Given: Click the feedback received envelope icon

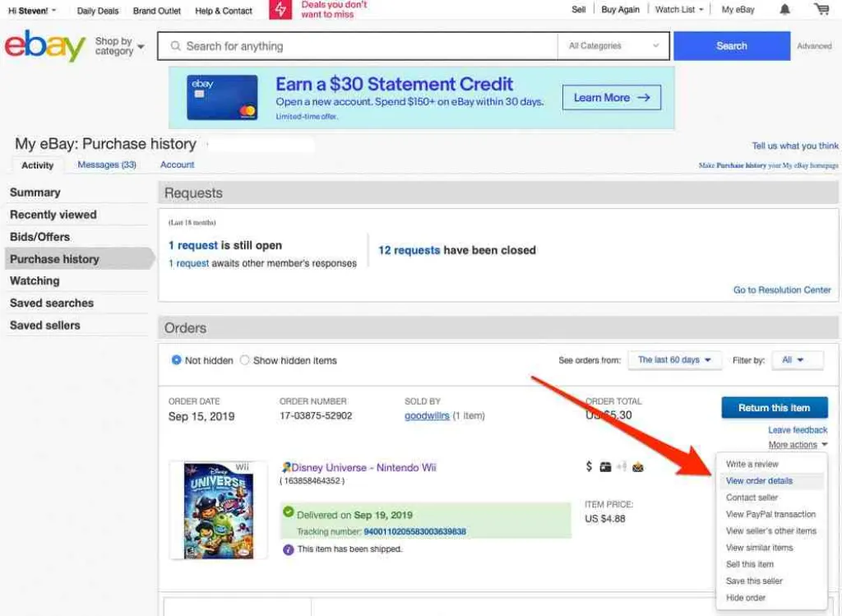Looking at the screenshot, I should [638, 467].
